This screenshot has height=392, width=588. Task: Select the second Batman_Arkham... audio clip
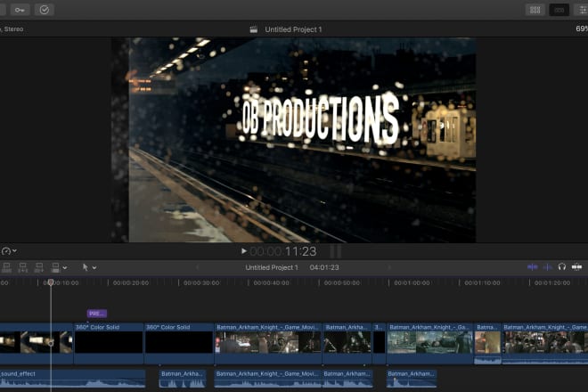point(347,379)
